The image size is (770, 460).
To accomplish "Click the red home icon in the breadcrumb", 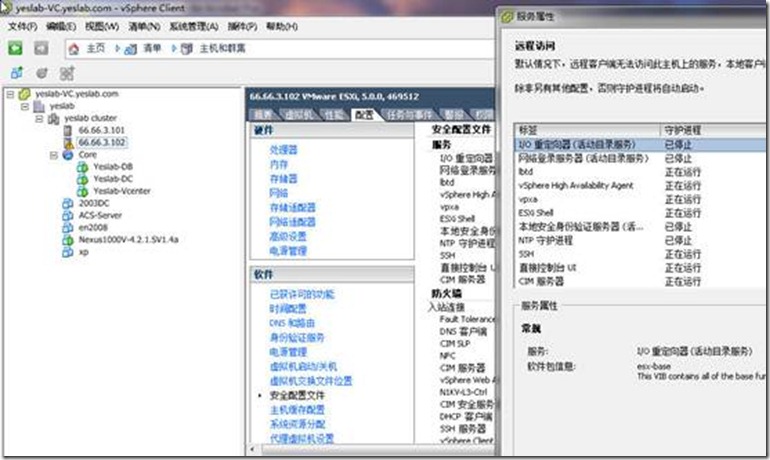I will click(x=74, y=49).
